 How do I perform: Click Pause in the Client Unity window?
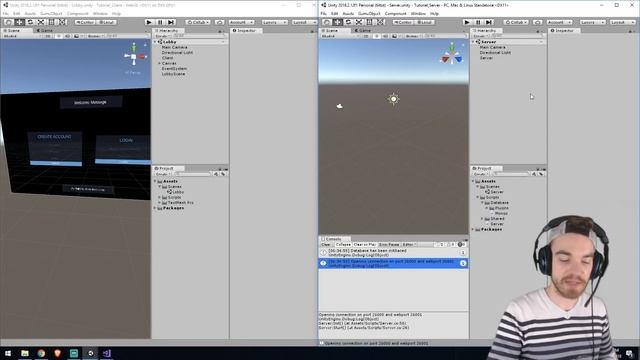pyautogui.click(x=160, y=22)
